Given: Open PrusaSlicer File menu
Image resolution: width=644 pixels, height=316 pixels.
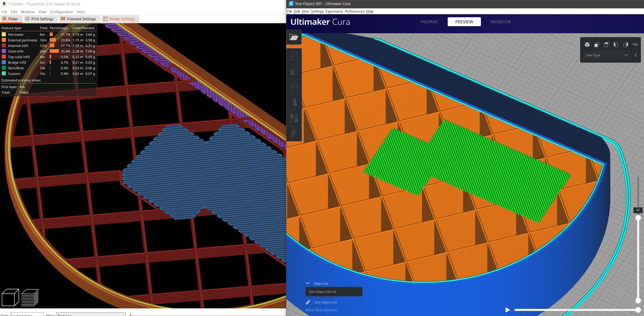Looking at the screenshot, I should click(x=4, y=12).
